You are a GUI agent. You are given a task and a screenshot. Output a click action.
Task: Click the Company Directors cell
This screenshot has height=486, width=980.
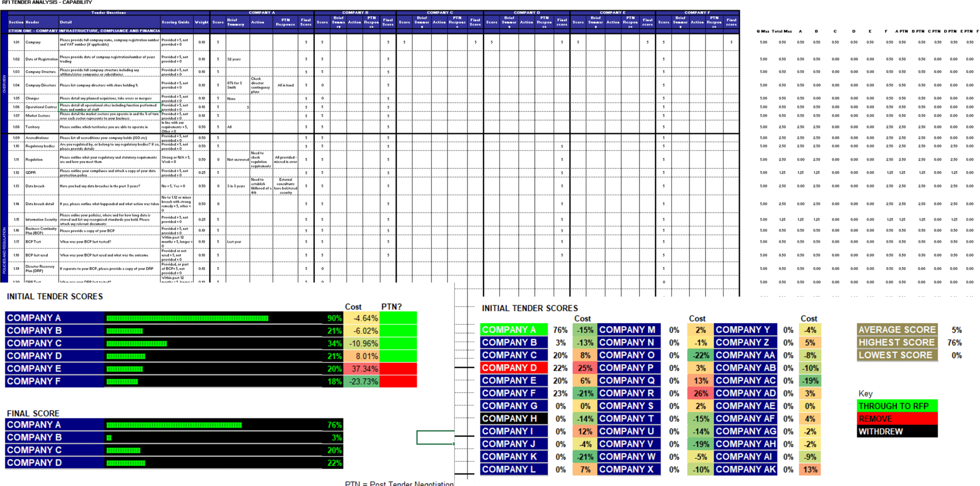tap(41, 85)
